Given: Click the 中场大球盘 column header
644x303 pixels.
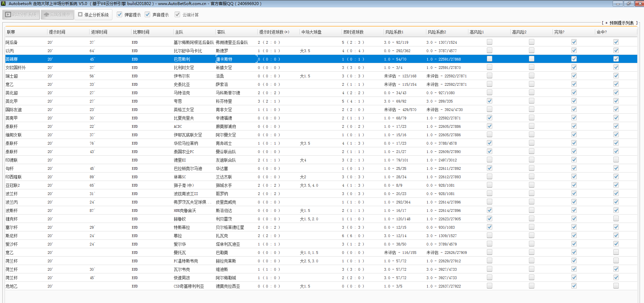Looking at the screenshot, I should 311,32.
